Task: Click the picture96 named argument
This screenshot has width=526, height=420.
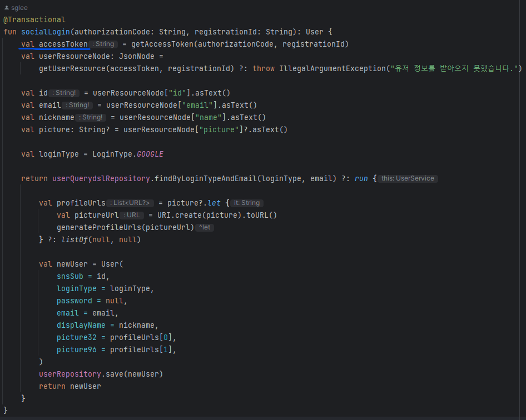Action: tap(77, 349)
